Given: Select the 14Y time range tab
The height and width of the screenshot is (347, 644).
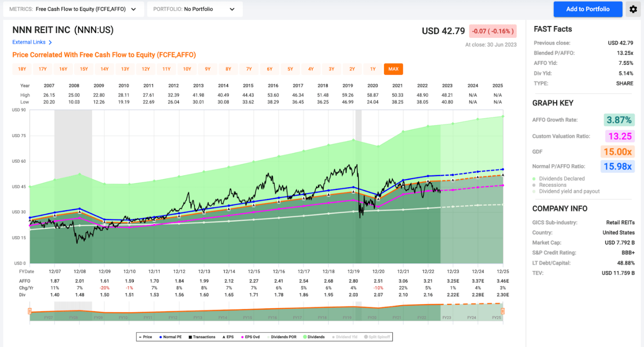Looking at the screenshot, I should pyautogui.click(x=104, y=69).
